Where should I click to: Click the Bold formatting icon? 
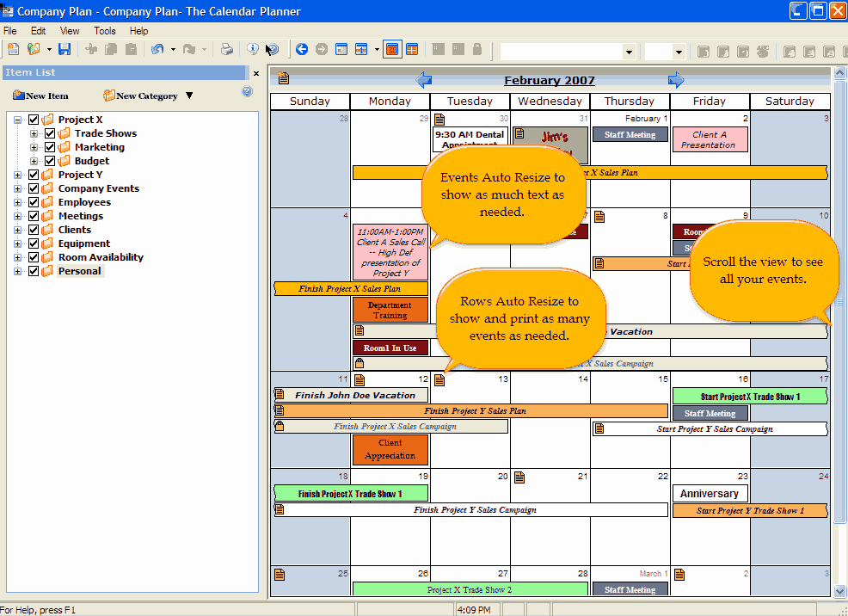point(703,52)
